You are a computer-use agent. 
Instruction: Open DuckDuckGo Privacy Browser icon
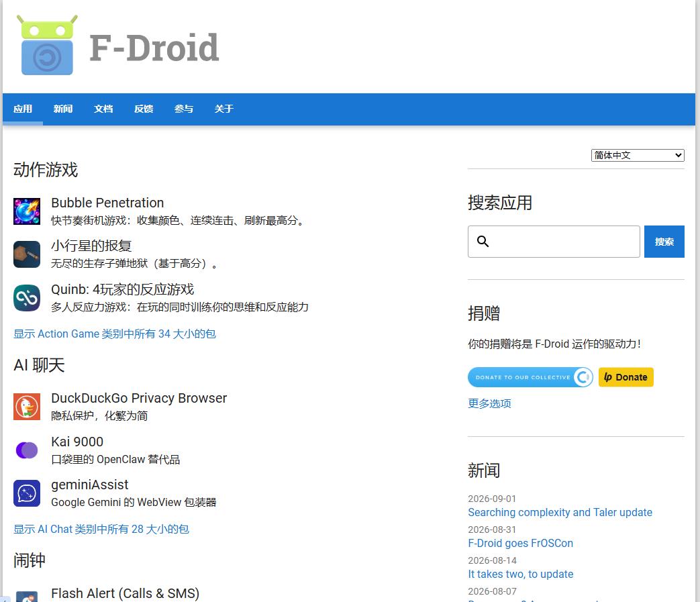(27, 407)
